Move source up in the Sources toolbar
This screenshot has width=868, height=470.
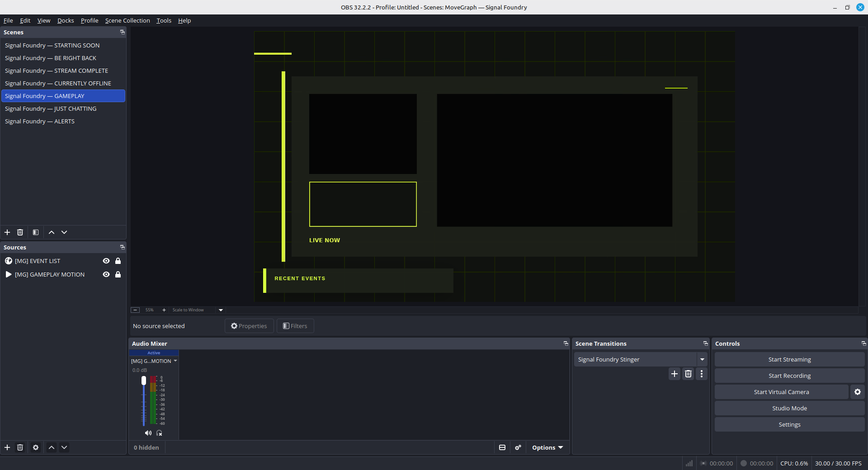52,447
